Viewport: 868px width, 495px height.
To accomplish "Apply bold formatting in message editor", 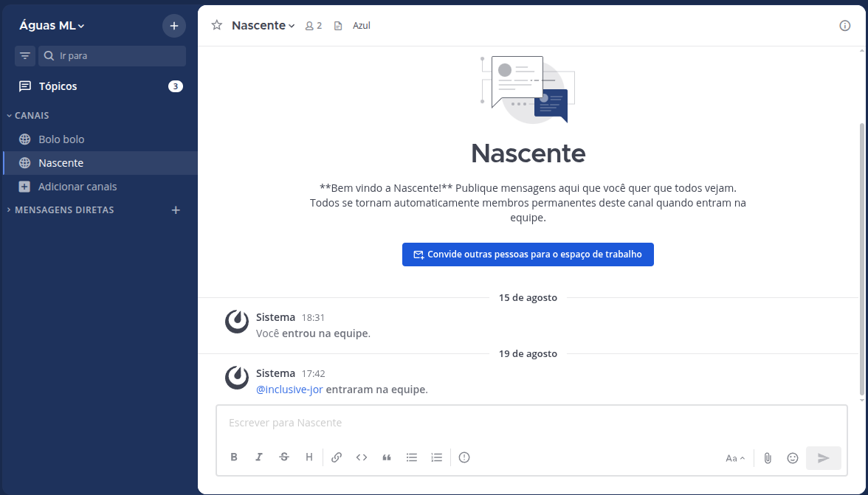I will pos(234,457).
